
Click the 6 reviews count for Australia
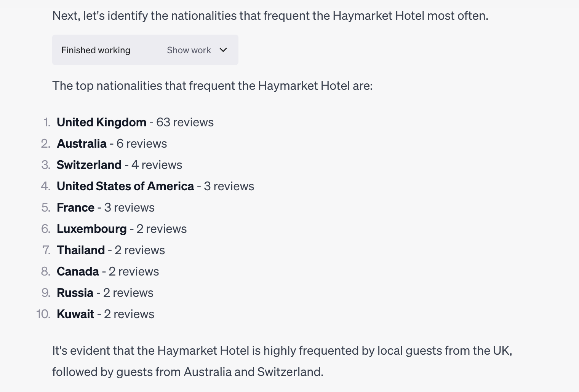(x=142, y=143)
